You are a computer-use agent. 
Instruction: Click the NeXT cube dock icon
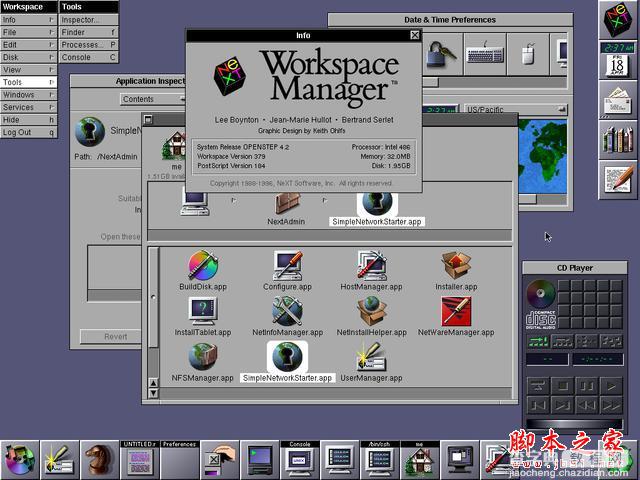click(618, 20)
